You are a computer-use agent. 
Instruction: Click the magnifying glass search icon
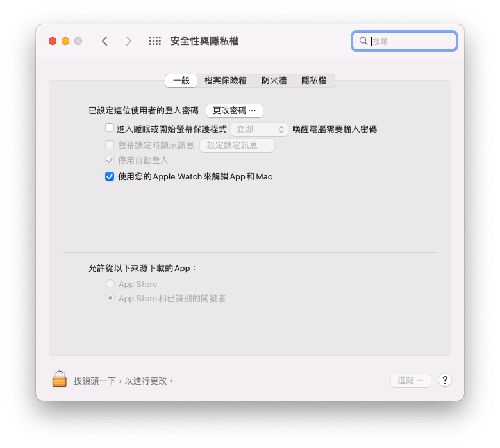tap(363, 41)
